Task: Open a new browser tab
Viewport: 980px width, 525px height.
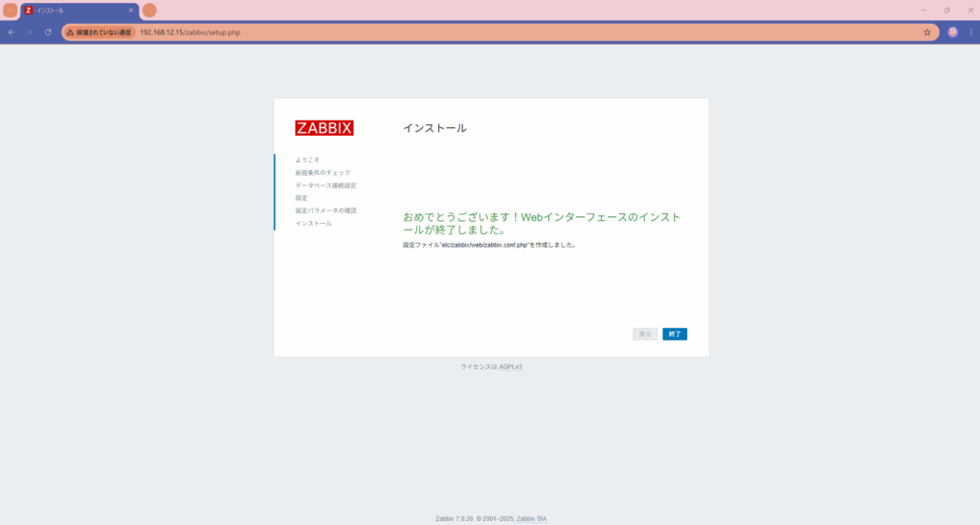Action: (149, 11)
